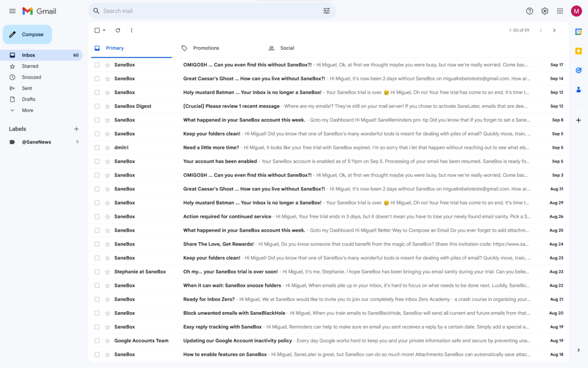Check the SaneBox Digest email checkbox
588x368 pixels.
(x=97, y=106)
